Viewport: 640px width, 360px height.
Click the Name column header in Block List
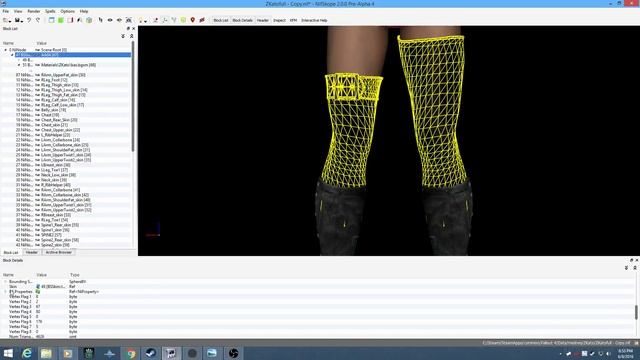pos(9,43)
